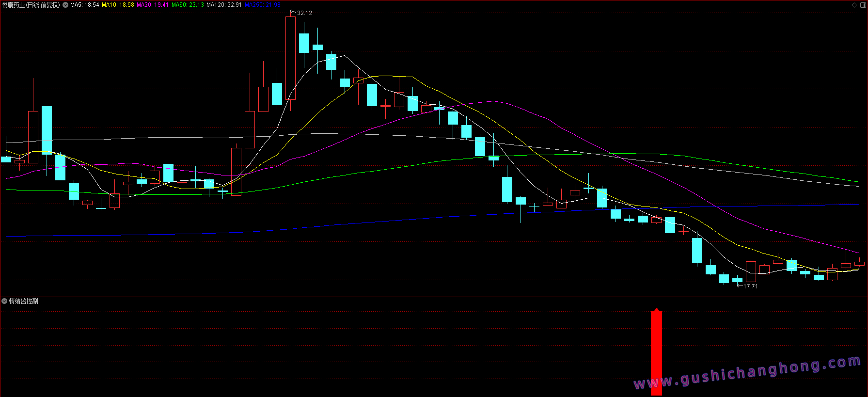
Task: Select the last candlestick at chart's right edge
Action: point(859,264)
